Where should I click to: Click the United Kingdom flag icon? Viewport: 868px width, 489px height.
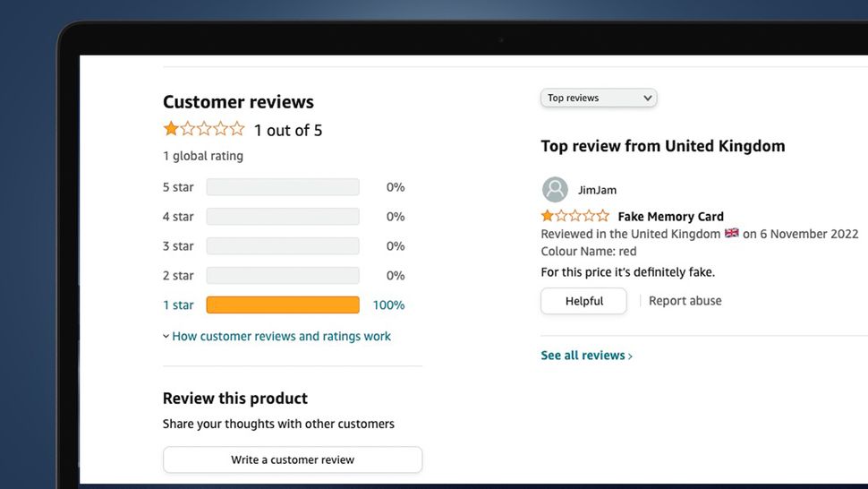click(x=732, y=233)
